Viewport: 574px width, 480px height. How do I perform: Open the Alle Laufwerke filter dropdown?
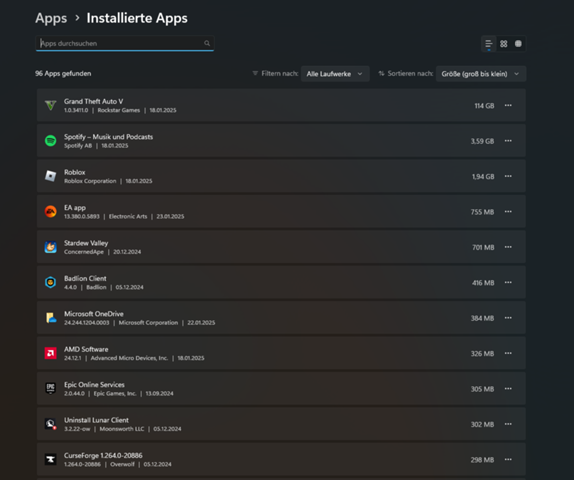pos(335,74)
